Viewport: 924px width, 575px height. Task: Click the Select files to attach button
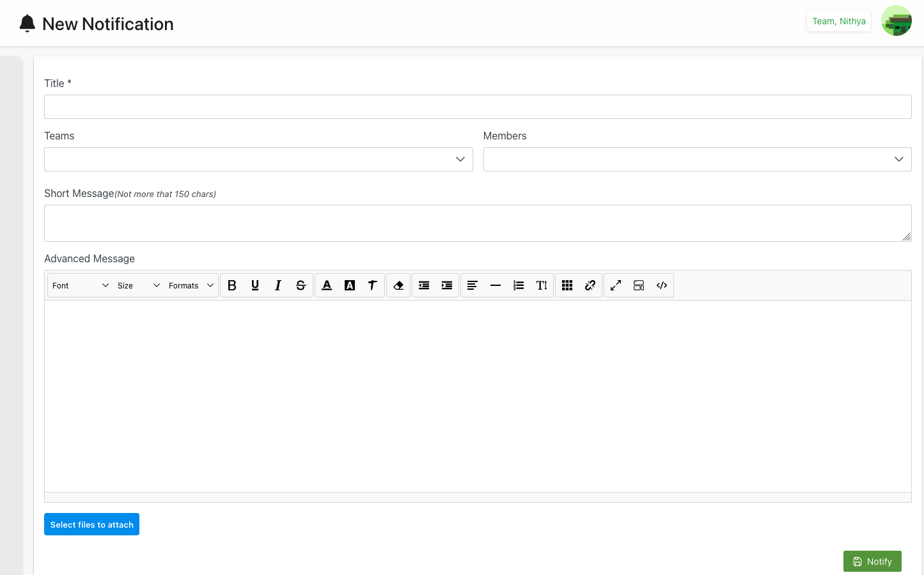[91, 524]
